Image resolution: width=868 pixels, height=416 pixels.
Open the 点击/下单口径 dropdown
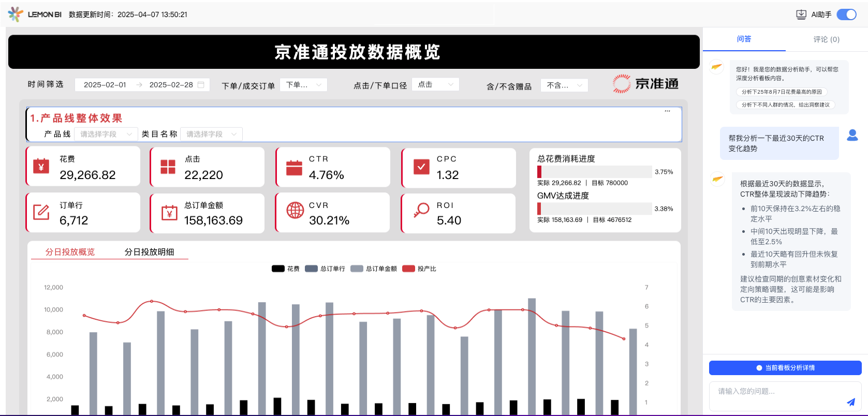point(435,84)
